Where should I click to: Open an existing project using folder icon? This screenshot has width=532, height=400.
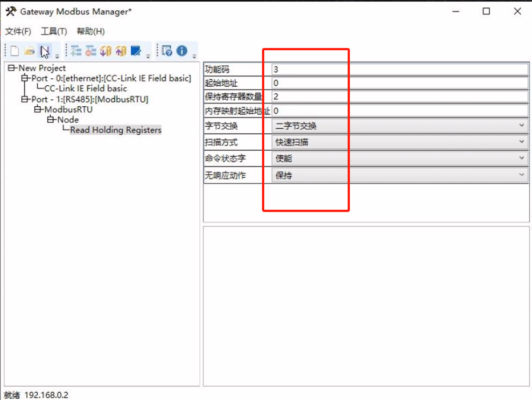[30, 51]
